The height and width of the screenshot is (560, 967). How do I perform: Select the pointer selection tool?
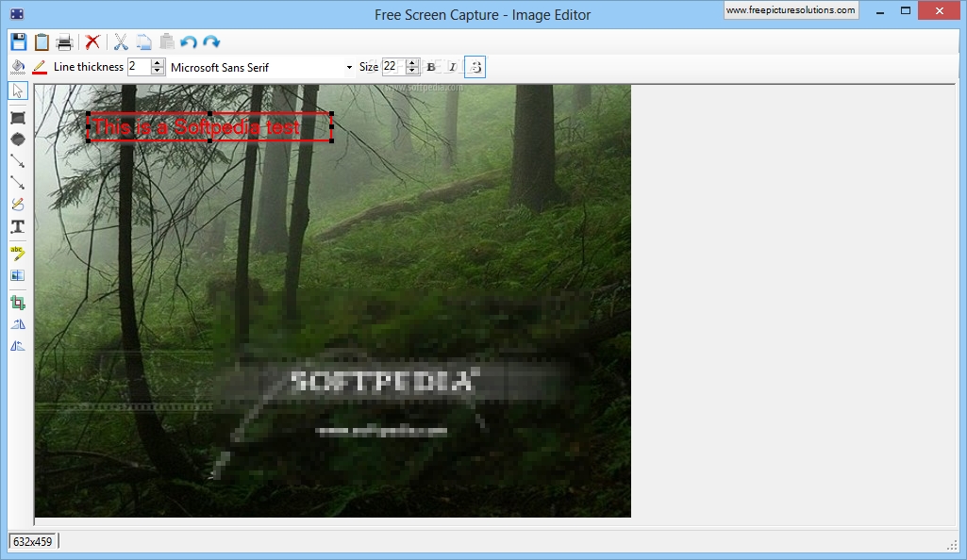click(x=17, y=91)
